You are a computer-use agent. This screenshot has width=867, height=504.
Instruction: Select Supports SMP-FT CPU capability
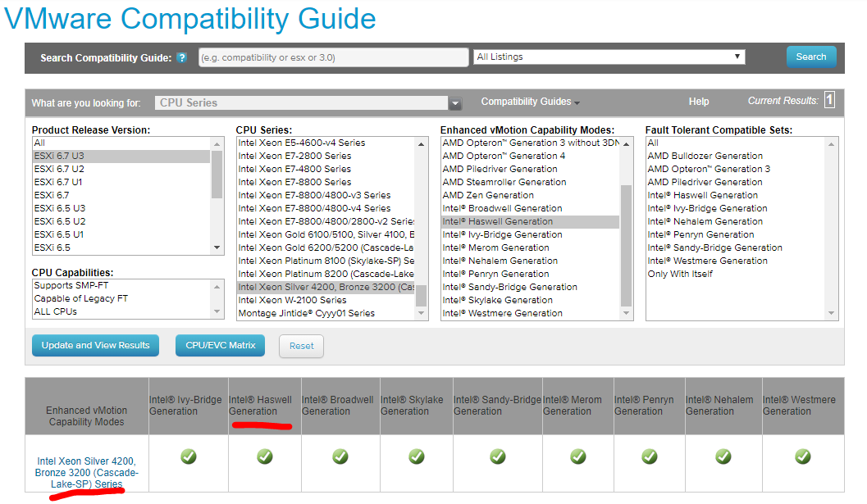[121, 285]
